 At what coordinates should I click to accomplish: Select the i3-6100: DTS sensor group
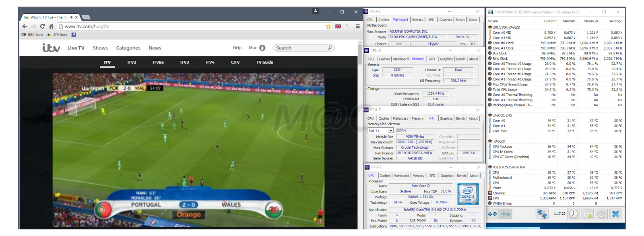pos(503,115)
